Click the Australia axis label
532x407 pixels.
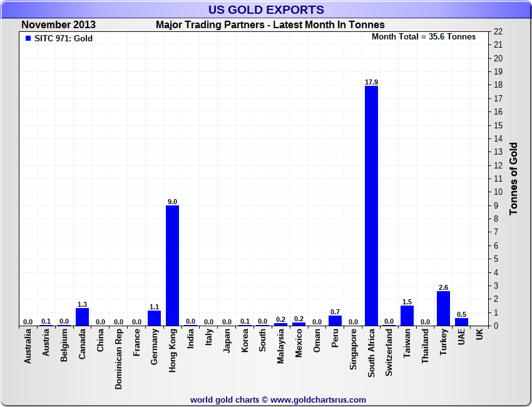[28, 346]
